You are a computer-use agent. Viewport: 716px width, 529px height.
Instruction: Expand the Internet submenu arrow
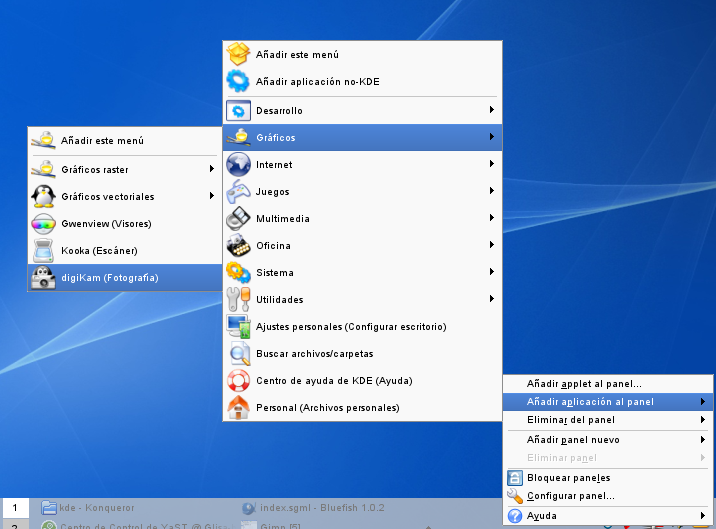491,164
